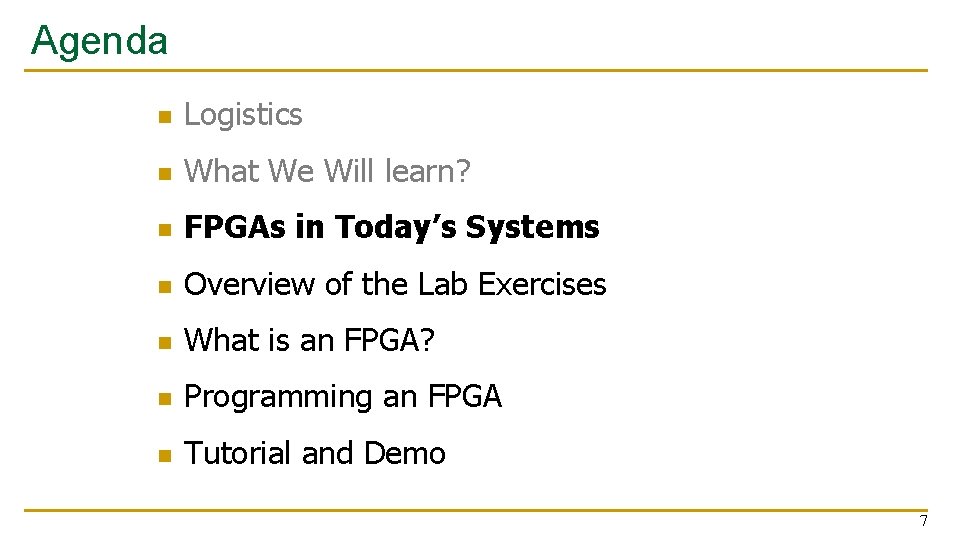Viewport: 960px width, 540px height.
Task: Select the bold FPGAs in Today's Systems line
Action: 391,227
